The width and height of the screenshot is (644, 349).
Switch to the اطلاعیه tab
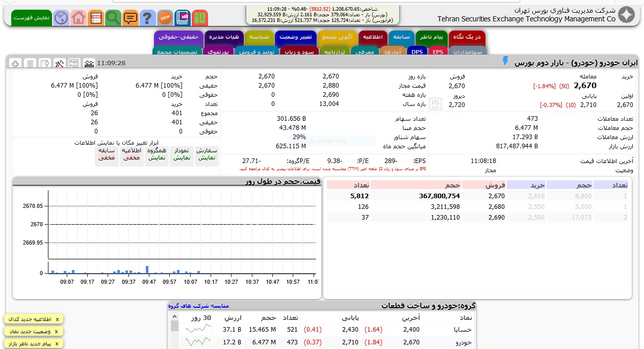[x=373, y=38]
